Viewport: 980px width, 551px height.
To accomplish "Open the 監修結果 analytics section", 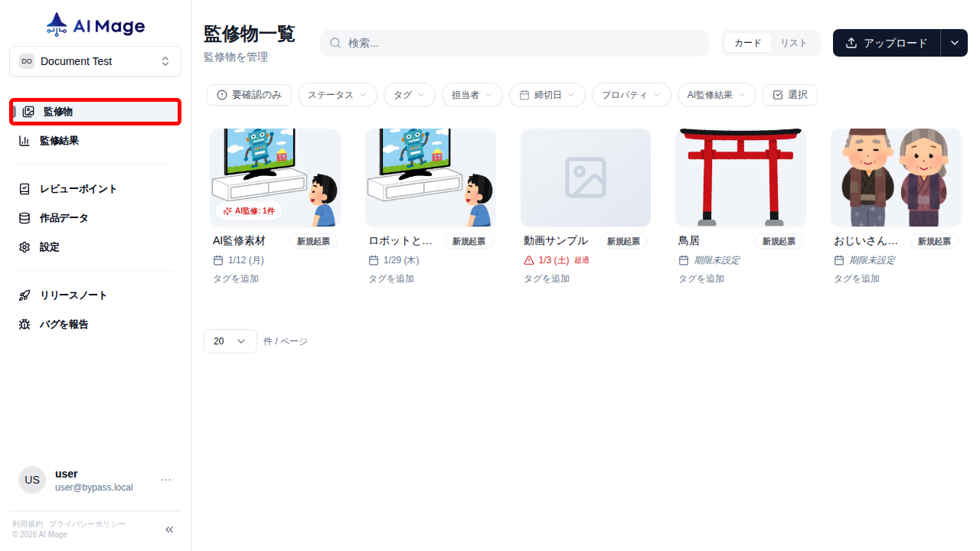I will pos(60,140).
